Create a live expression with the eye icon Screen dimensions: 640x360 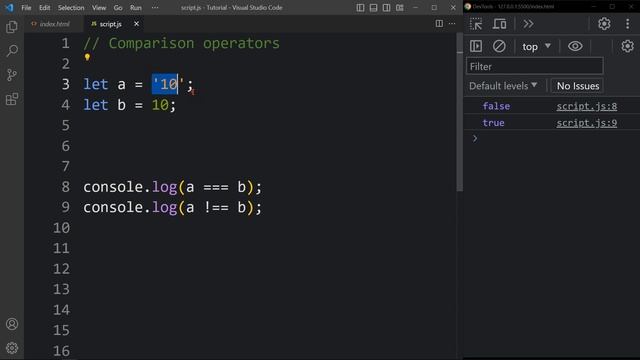(575, 46)
